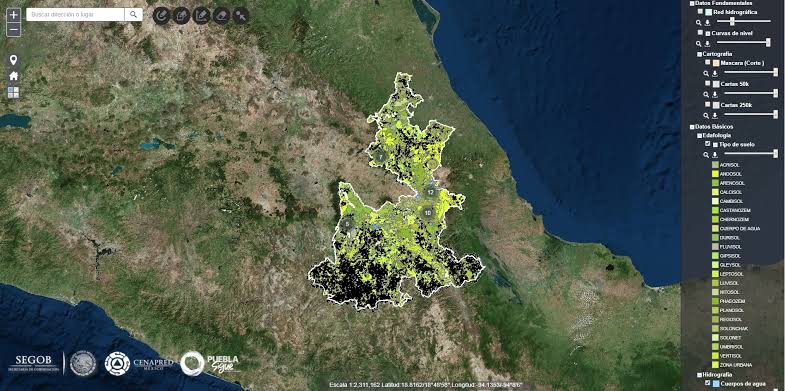
Task: Select the eraser tool in toolbar
Action: [221, 16]
